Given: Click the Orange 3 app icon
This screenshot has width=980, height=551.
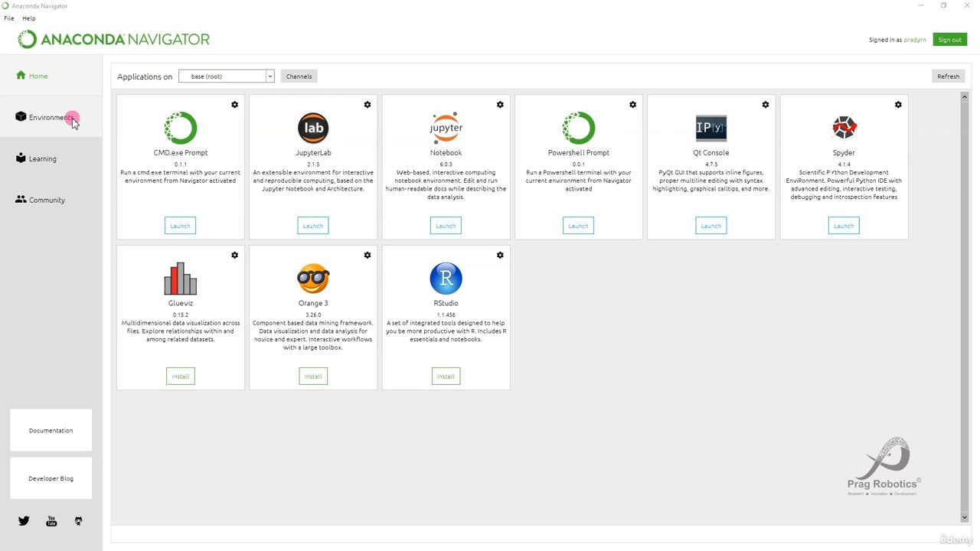Looking at the screenshot, I should (x=313, y=279).
